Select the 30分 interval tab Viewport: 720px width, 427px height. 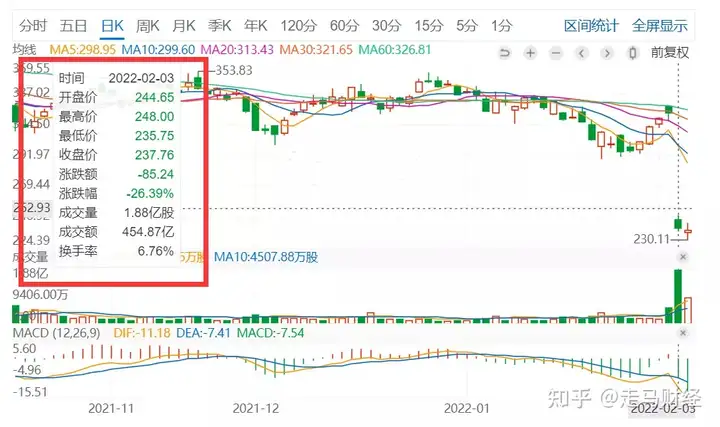[x=387, y=26]
